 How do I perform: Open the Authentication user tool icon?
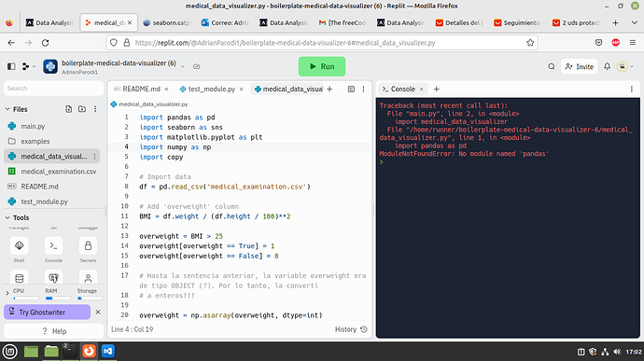click(88, 278)
